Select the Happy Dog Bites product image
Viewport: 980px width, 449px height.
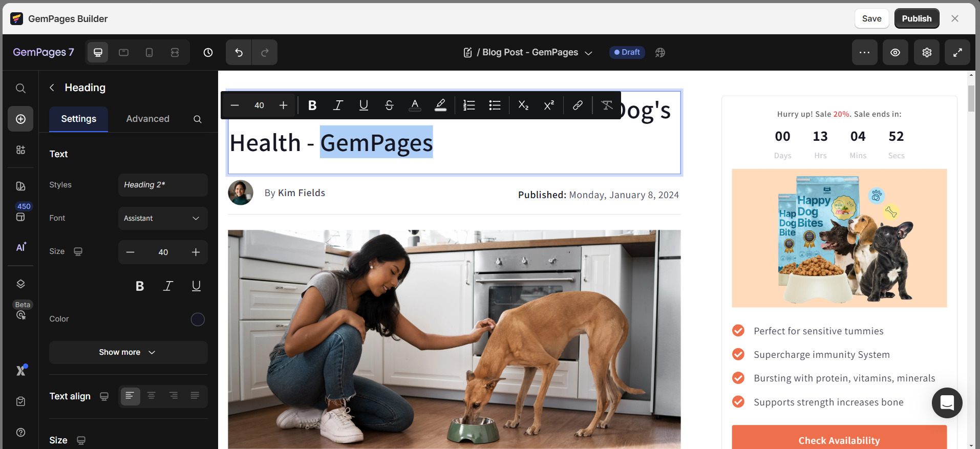click(839, 238)
